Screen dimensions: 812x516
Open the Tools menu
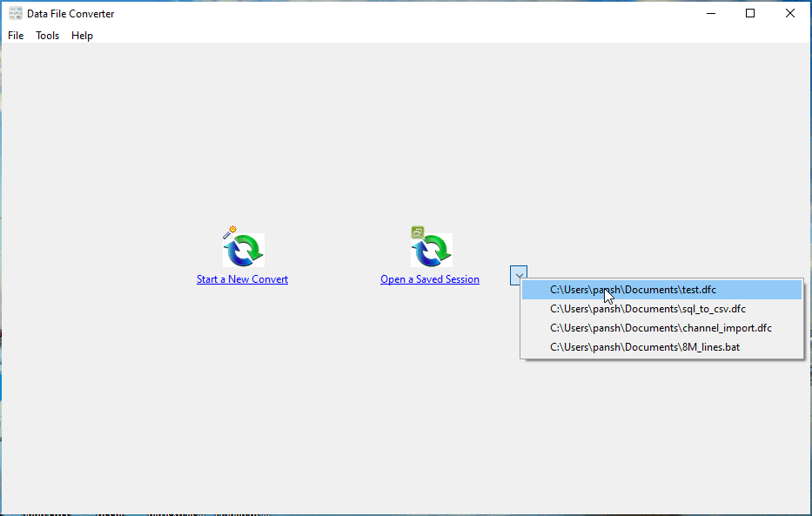47,36
